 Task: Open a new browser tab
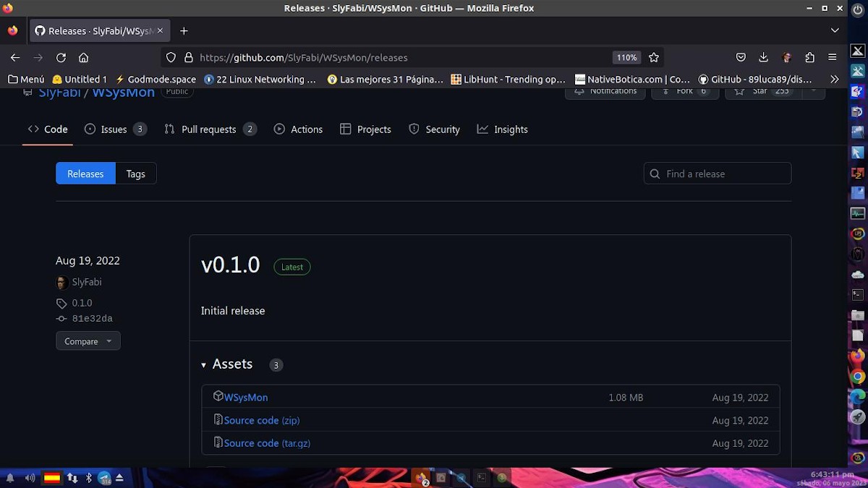tap(184, 31)
